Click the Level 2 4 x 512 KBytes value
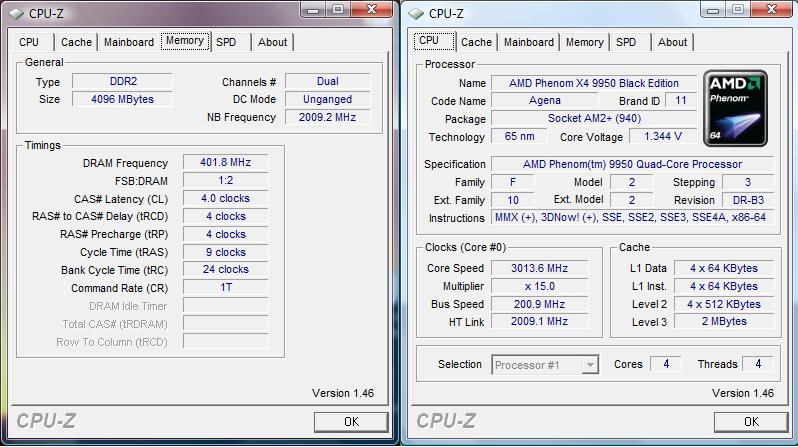Screen dimensions: 798x447 [724, 304]
